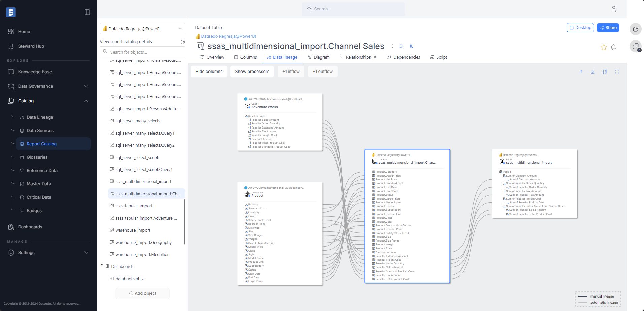Screen dimensions: 644x311
Task: Open the user profile icon
Action: [613, 9]
